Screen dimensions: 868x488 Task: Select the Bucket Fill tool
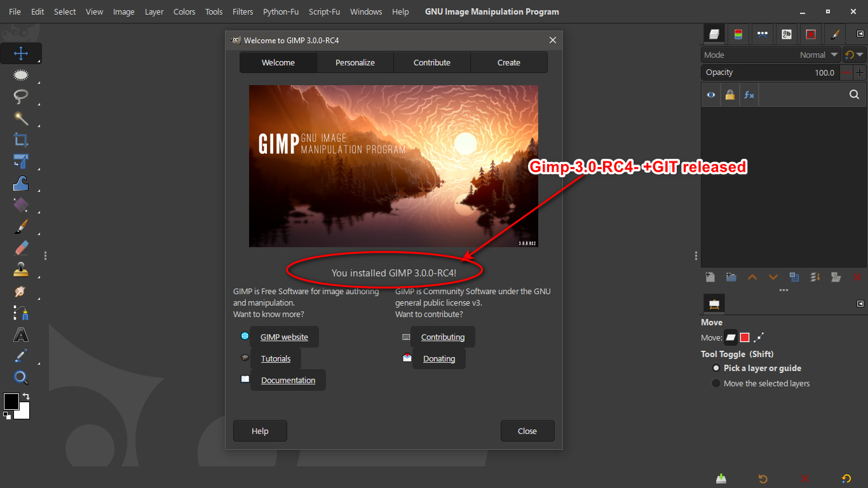(21, 205)
